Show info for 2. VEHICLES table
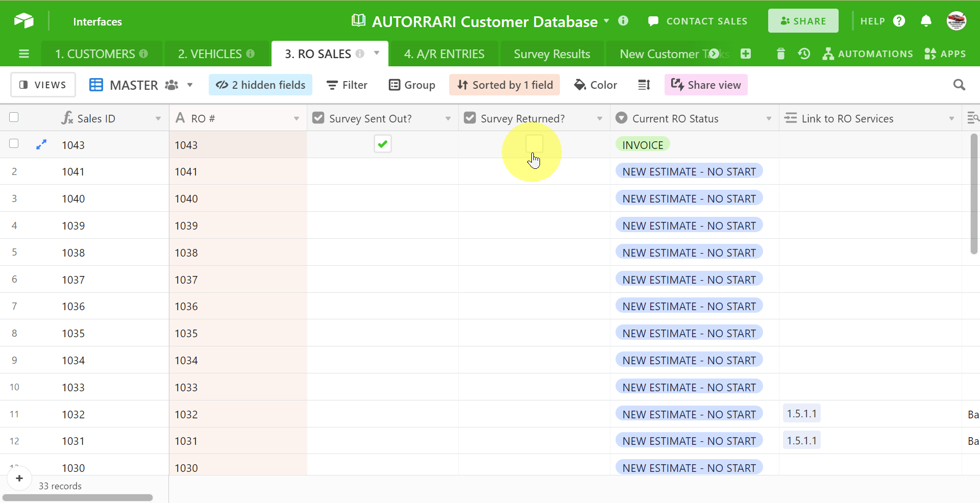Screen dimensions: 980x503 [250, 54]
